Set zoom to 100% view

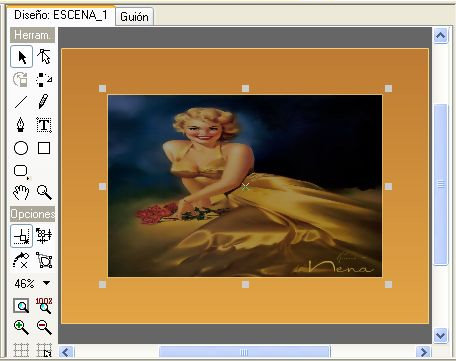[44, 306]
